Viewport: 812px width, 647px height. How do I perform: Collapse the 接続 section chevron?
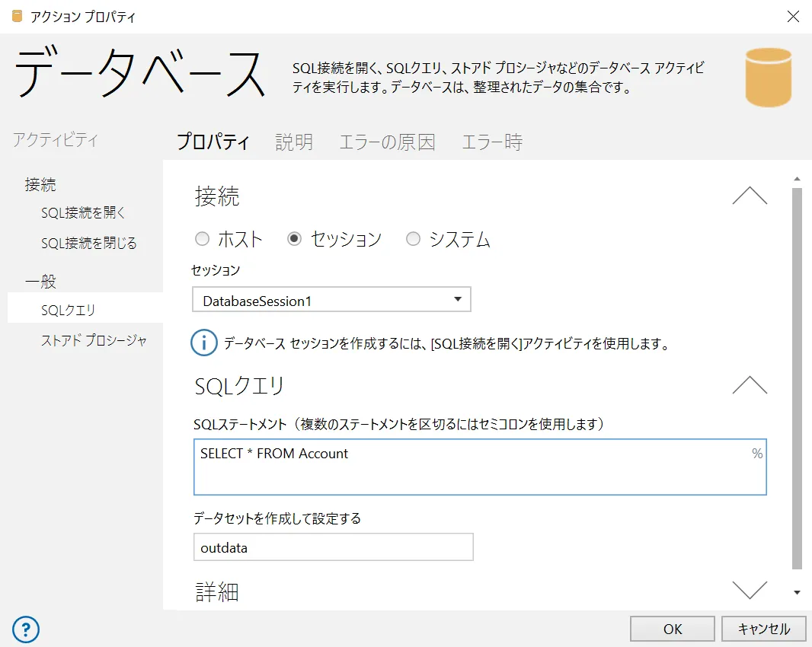749,196
